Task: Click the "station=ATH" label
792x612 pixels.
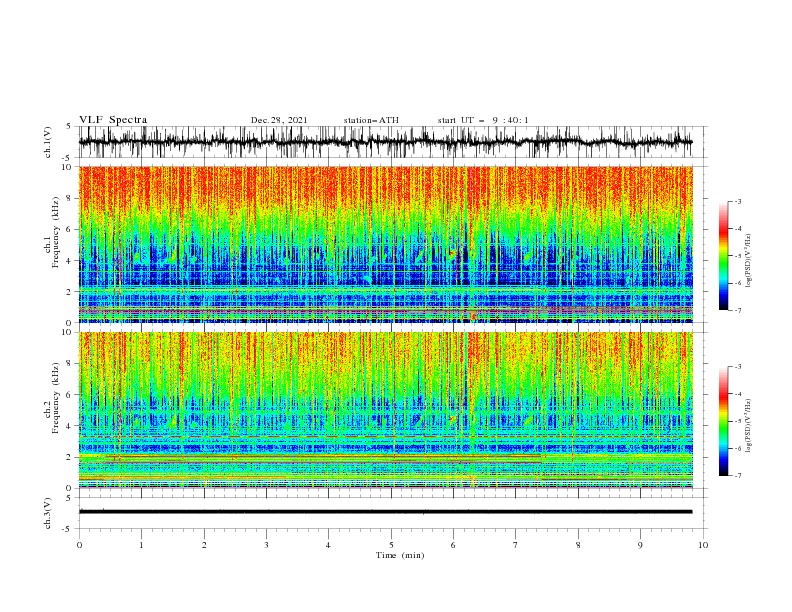Action: 371,120
